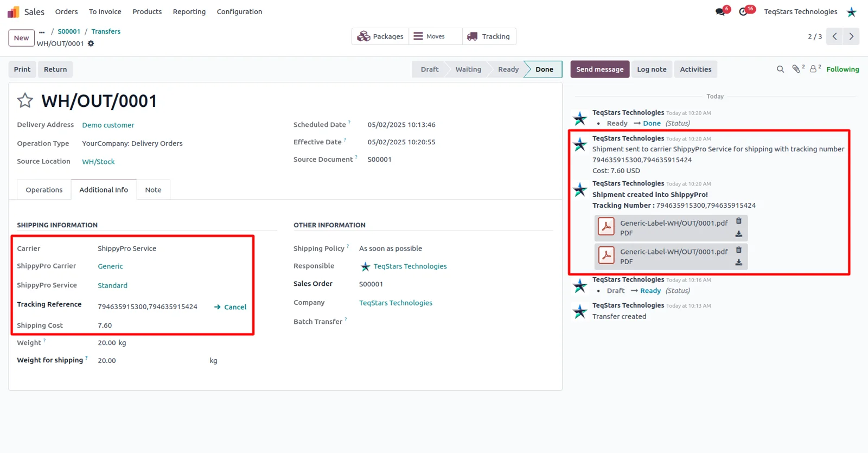Delete second Generic-Label PDF attachment

(738, 250)
